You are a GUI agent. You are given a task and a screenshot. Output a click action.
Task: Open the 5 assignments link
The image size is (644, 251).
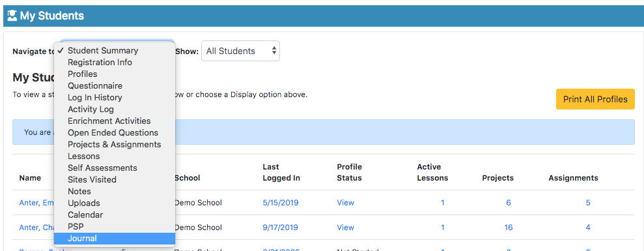pos(588,203)
